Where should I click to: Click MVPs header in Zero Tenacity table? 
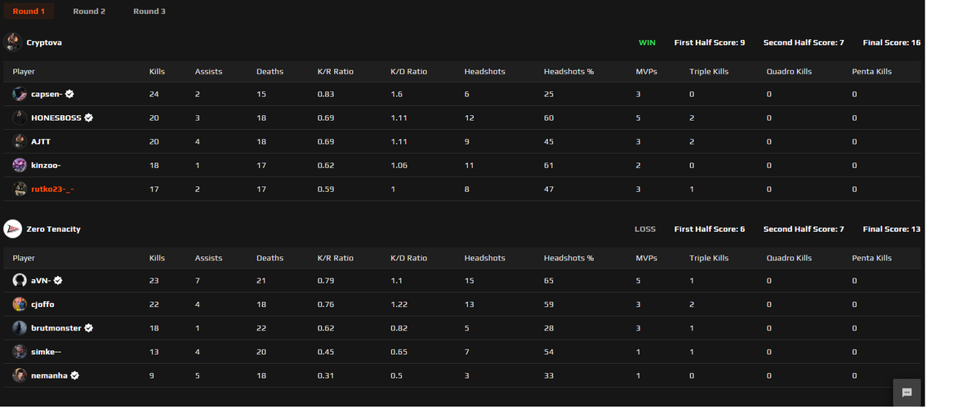647,258
